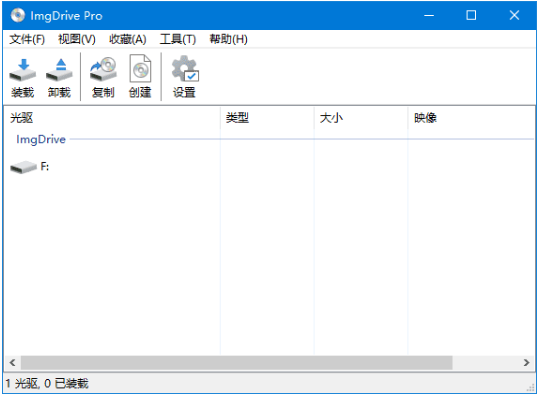537x394 pixels.
Task: Click the F: drive label text
Action: click(45, 167)
